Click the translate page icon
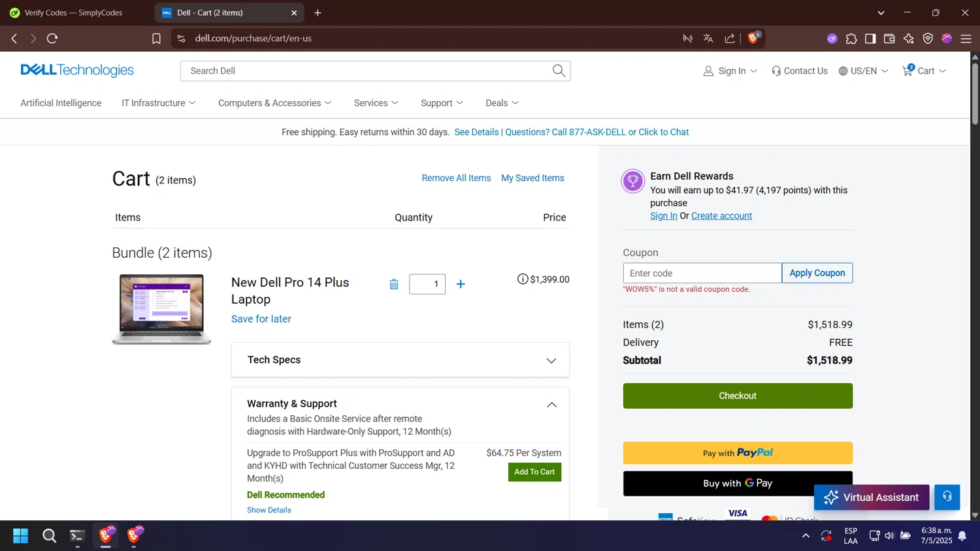 click(708, 39)
